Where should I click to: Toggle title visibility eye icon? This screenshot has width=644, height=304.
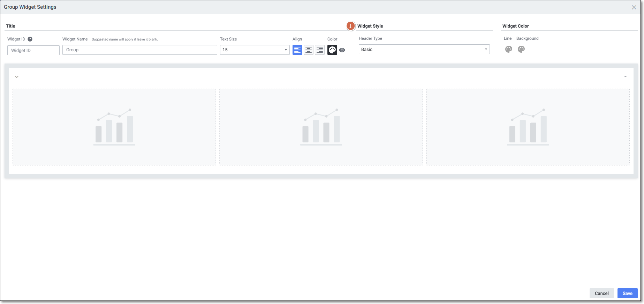[x=342, y=50]
